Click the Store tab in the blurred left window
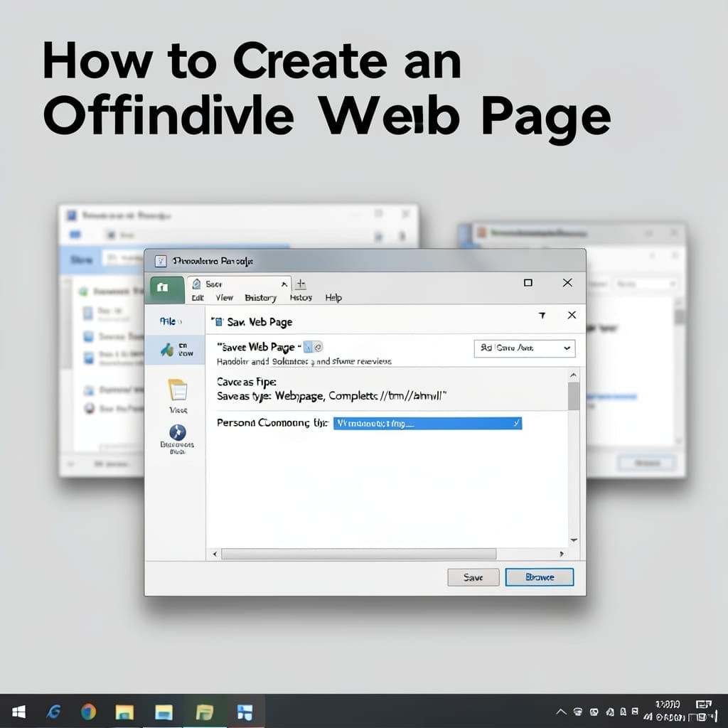Screen dimensions: 728x728 tap(82, 260)
